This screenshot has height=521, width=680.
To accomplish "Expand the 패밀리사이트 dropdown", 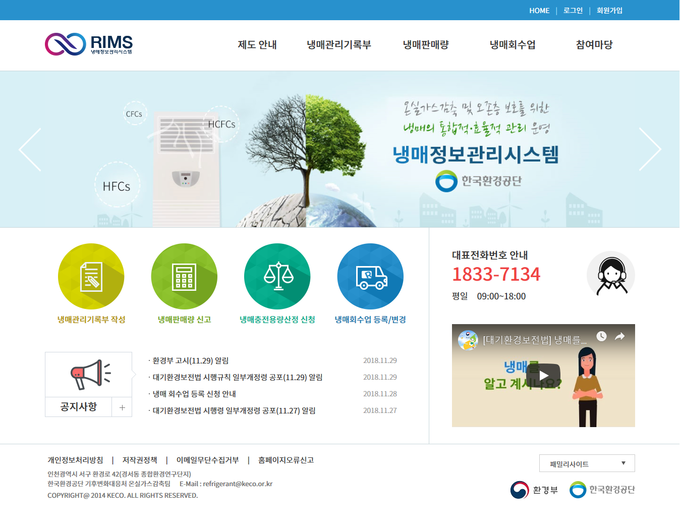I will point(586,463).
